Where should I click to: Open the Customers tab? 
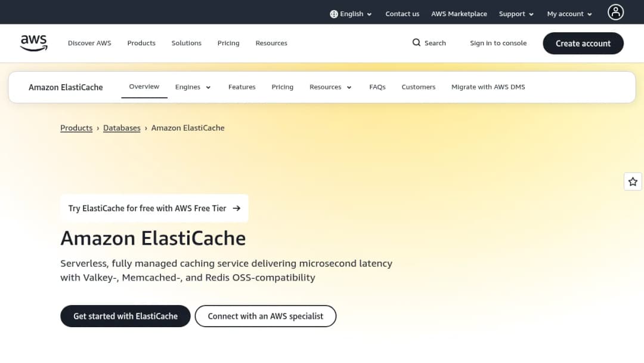[419, 87]
